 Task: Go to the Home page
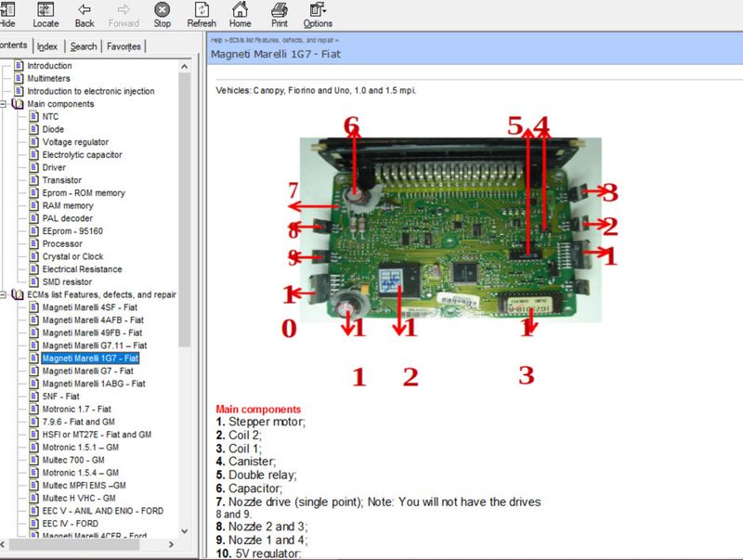click(x=241, y=14)
